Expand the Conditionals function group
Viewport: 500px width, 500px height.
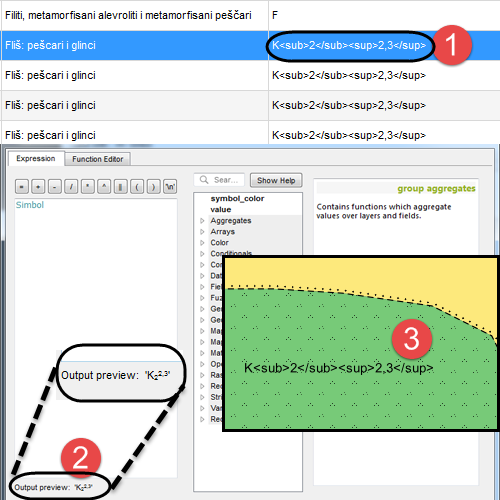pyautogui.click(x=202, y=254)
